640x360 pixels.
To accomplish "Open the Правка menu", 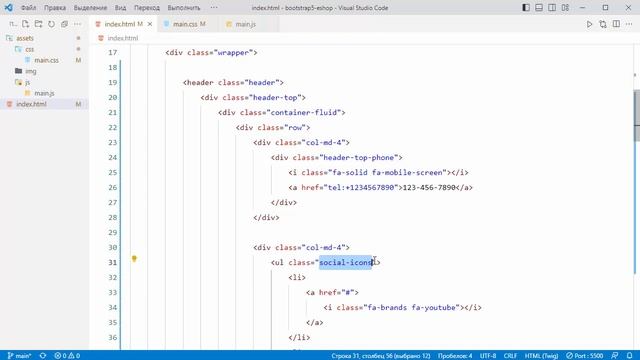I will point(55,8).
